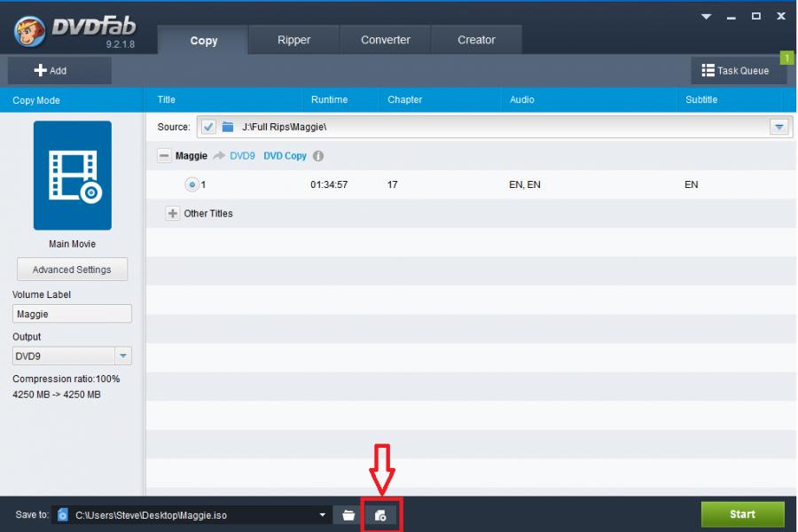
Task: Click the Audio column header
Action: pos(522,99)
